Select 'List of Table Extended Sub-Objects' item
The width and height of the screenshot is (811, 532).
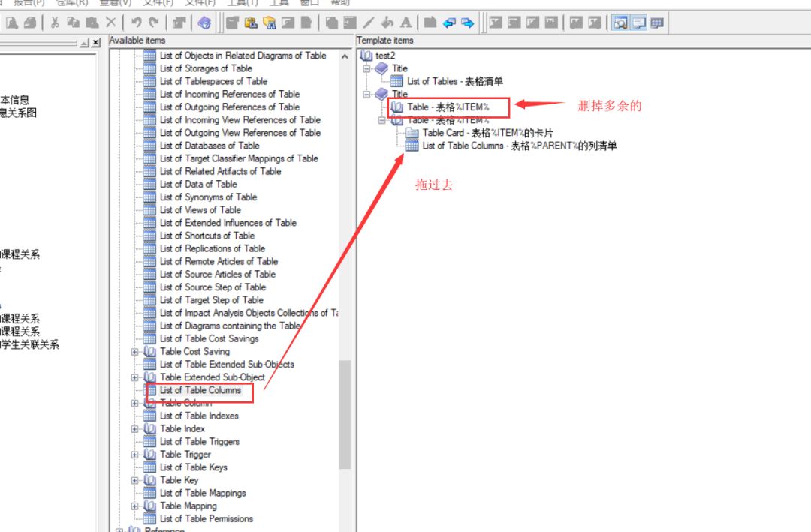point(227,365)
